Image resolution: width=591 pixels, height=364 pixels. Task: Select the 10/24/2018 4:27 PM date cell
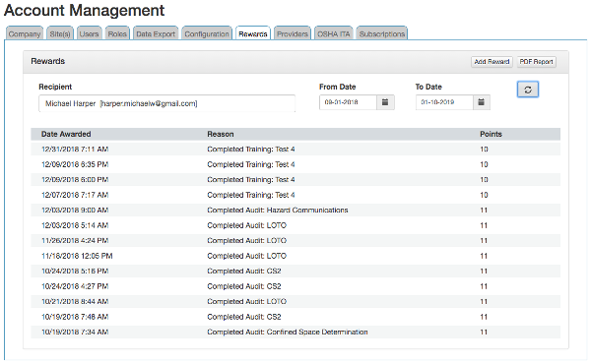click(x=75, y=286)
